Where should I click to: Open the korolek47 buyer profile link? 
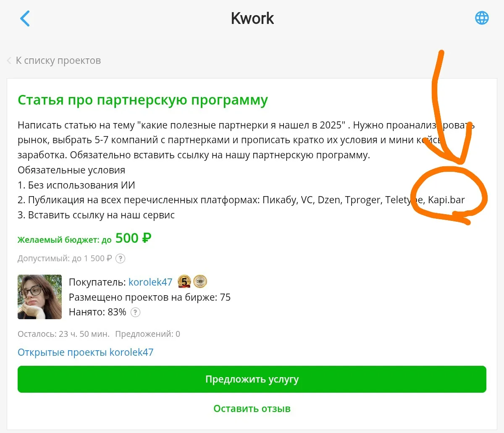click(x=150, y=282)
